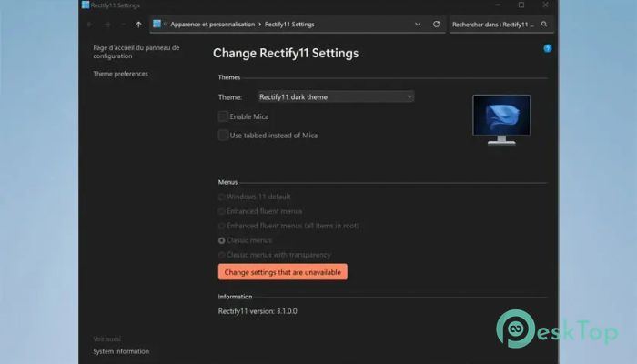
Task: Click the control panel icon in address bar
Action: [157, 24]
